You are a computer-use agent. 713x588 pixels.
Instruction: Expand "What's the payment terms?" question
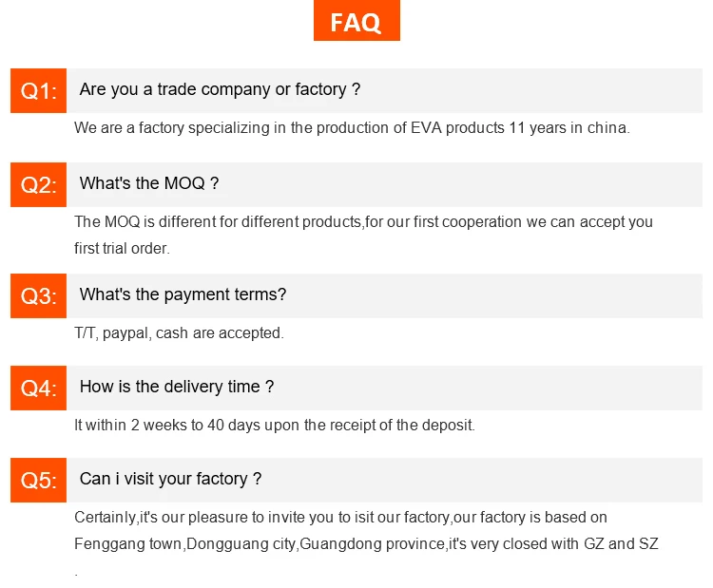[x=183, y=294]
